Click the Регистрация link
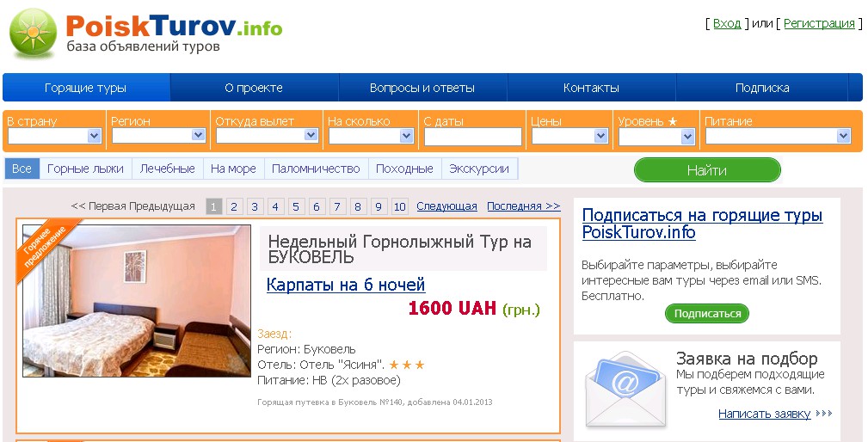Image resolution: width=868 pixels, height=442 pixels. pyautogui.click(x=819, y=23)
